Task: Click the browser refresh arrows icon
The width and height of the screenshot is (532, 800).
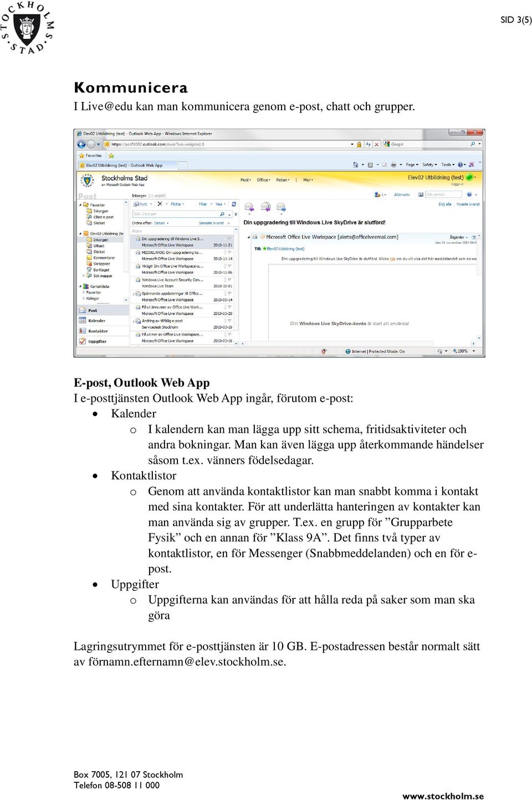Action: point(368,144)
